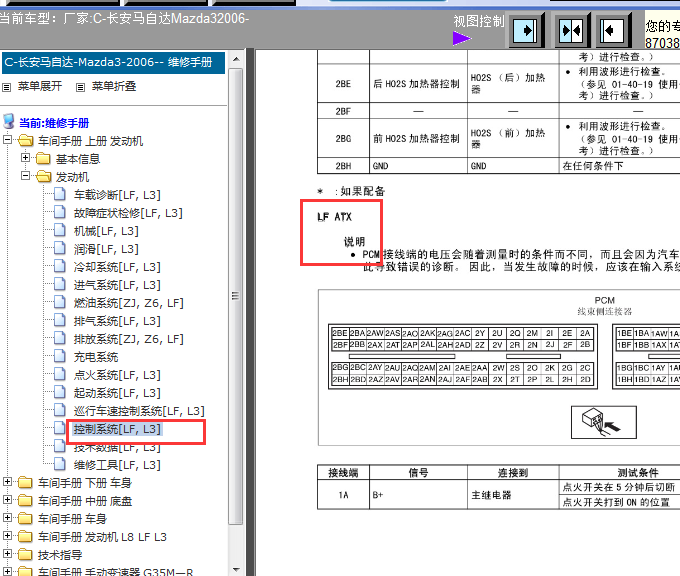Click the page icon of 充电系统

(x=60, y=356)
